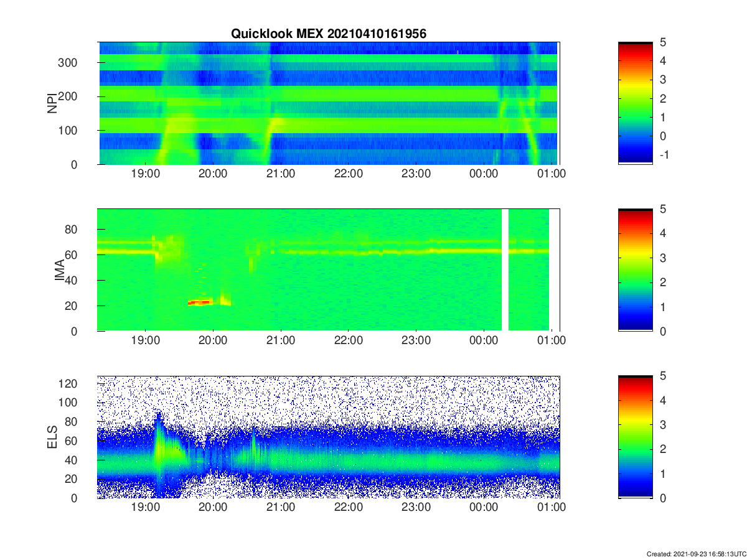Click the "3" tick on the ELS color bar

pyautogui.click(x=662, y=425)
